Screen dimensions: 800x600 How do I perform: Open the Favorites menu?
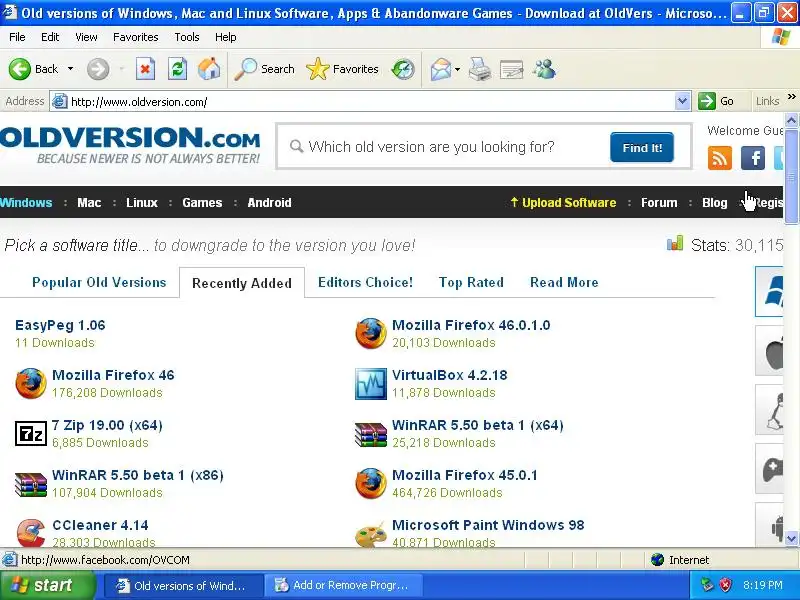[136, 37]
